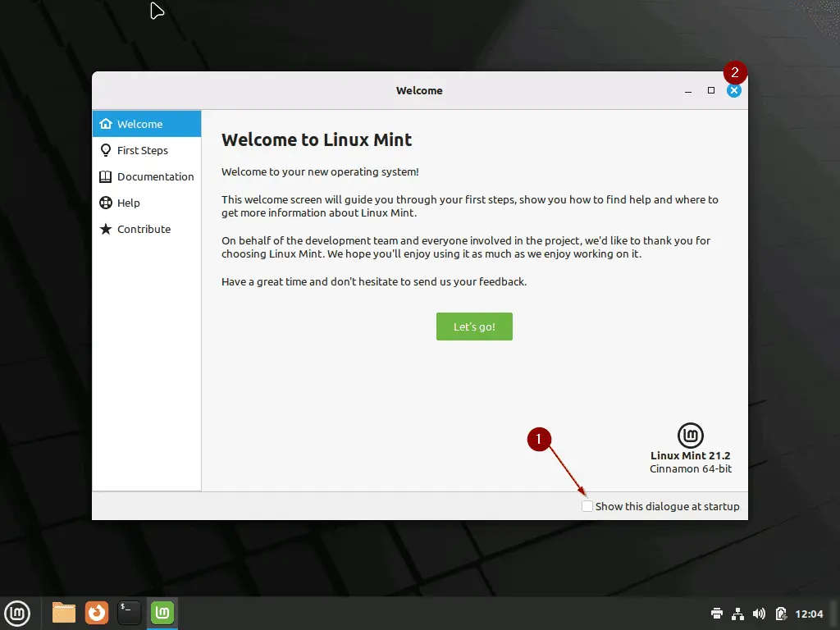The height and width of the screenshot is (630, 840).
Task: Click the Welcome window title bar text
Action: click(x=419, y=90)
